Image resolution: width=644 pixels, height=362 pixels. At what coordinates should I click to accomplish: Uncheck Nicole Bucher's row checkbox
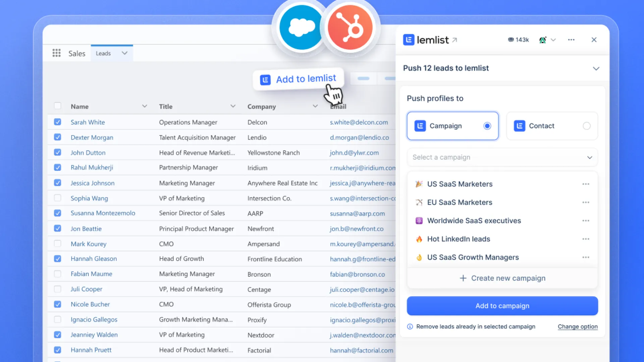pos(57,304)
